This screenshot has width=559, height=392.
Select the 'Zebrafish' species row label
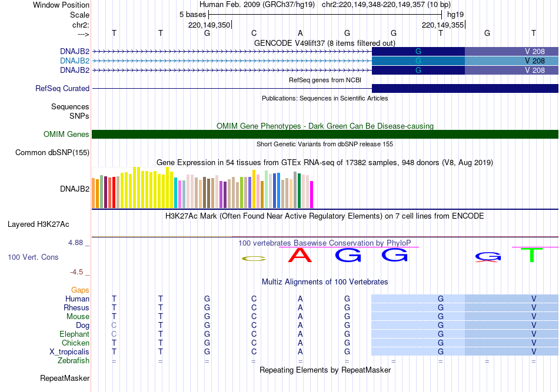coord(74,361)
